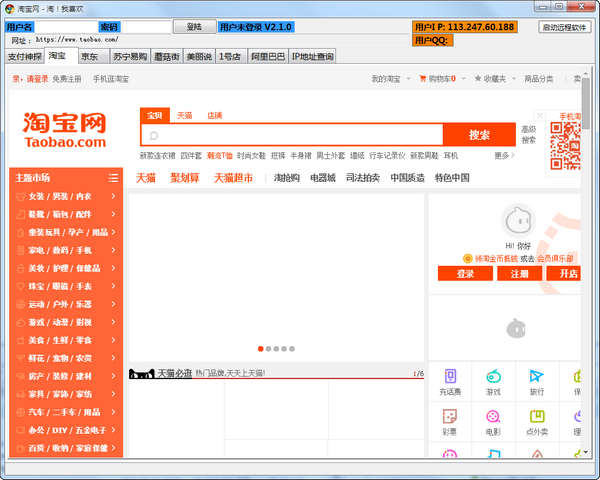Click the orange 搜索 search button
Screen dimensions: 600x480
click(x=479, y=135)
